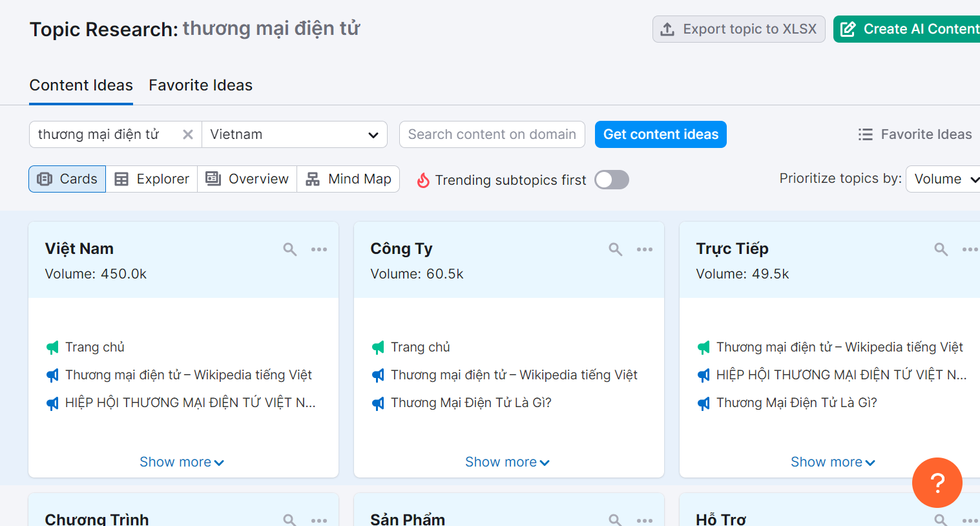The width and height of the screenshot is (980, 526).
Task: Toggle Trending subtopics first switch
Action: [x=612, y=180]
